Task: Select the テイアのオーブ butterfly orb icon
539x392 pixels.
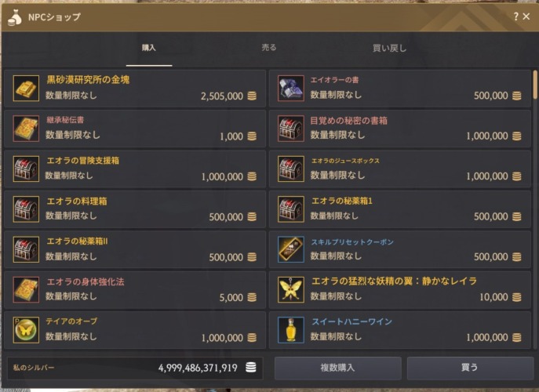Action: (26, 330)
